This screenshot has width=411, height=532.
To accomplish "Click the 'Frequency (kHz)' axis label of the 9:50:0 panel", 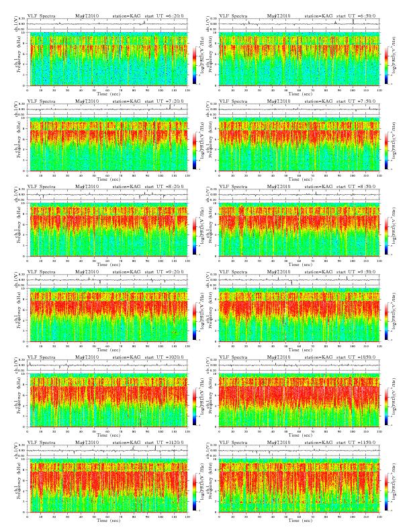I will 212,310.
